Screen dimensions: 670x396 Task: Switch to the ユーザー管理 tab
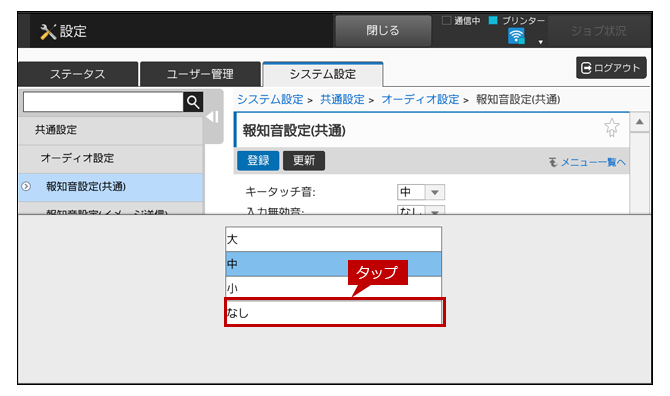pos(200,74)
